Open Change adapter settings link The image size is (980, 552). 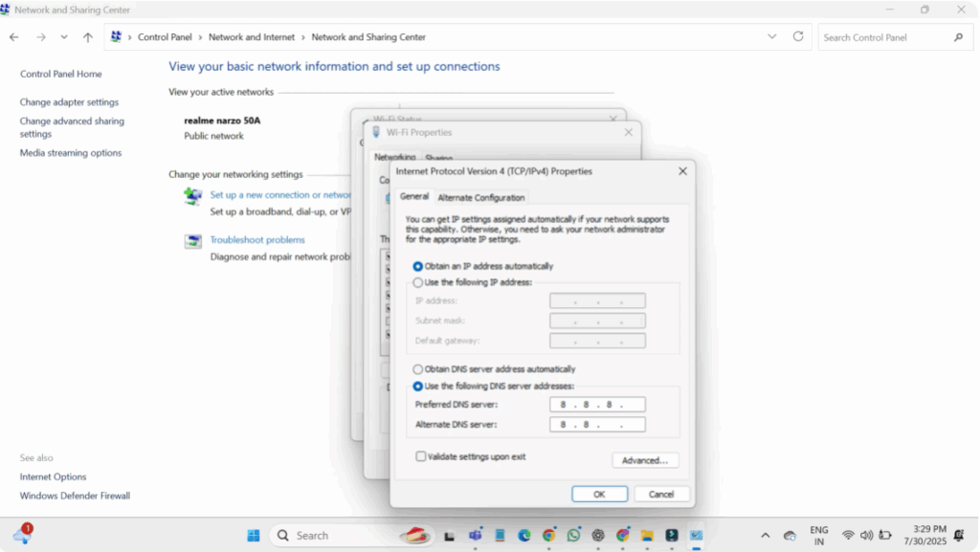click(x=69, y=102)
